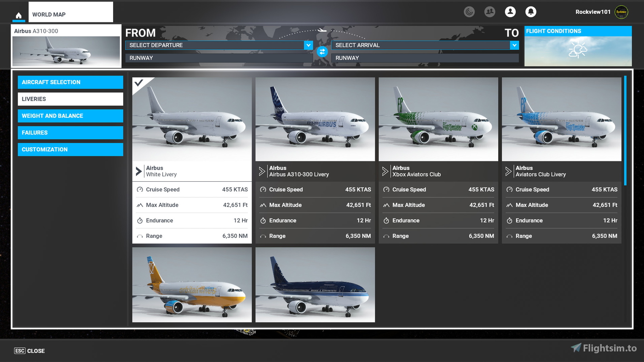
Task: Open the friends list icon
Action: coord(489,11)
